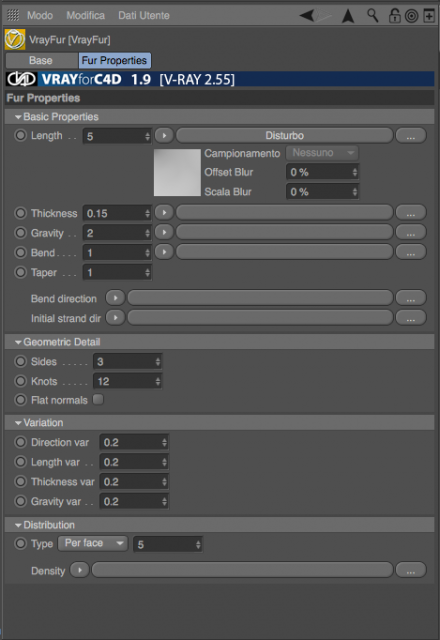Collapse the Distribution section
This screenshot has height=640, width=440.
[18, 525]
